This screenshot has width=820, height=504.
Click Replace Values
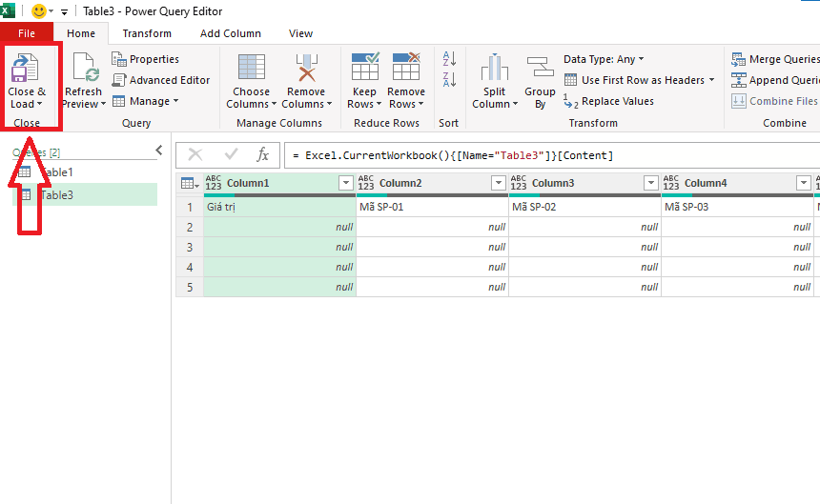[608, 101]
